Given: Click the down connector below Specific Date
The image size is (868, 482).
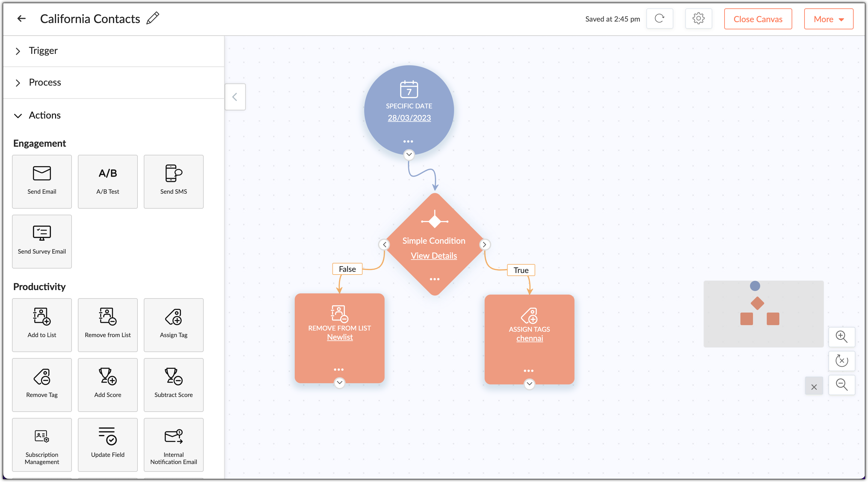Looking at the screenshot, I should [x=409, y=154].
